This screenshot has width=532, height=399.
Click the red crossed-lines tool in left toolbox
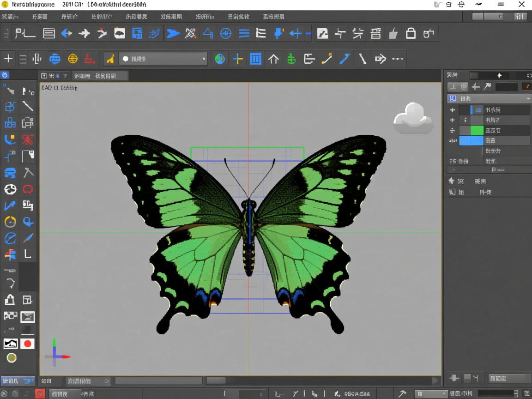coord(28,139)
